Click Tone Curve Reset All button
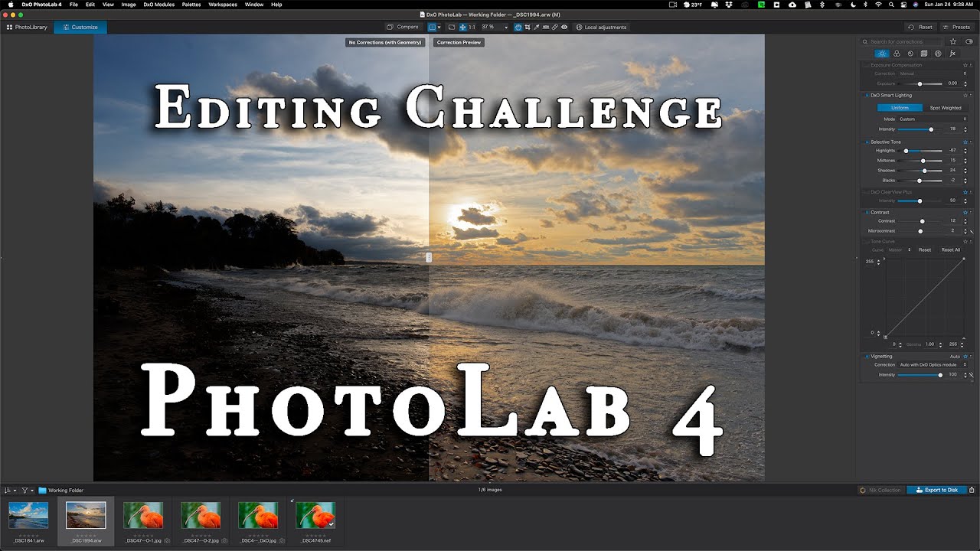 950,249
